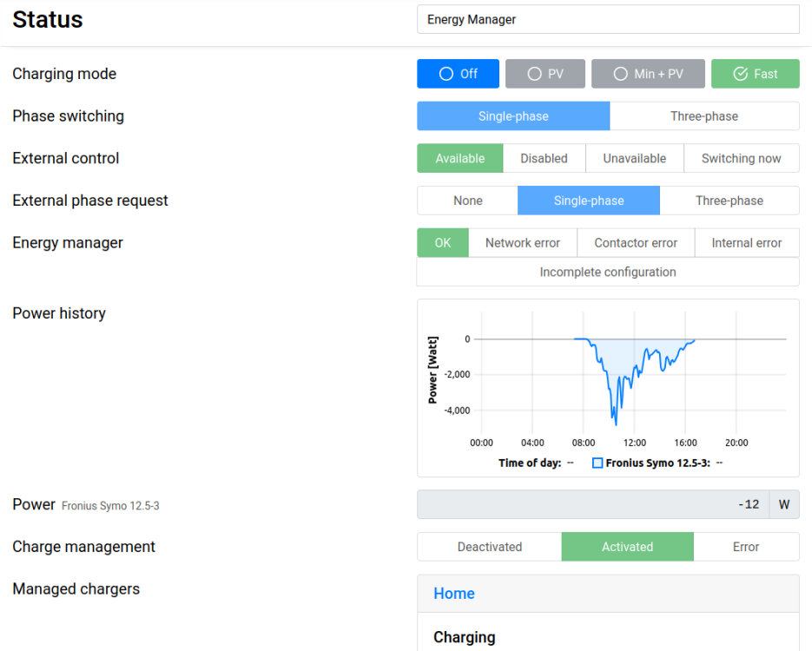Click Incomplete configuration status

[608, 273]
